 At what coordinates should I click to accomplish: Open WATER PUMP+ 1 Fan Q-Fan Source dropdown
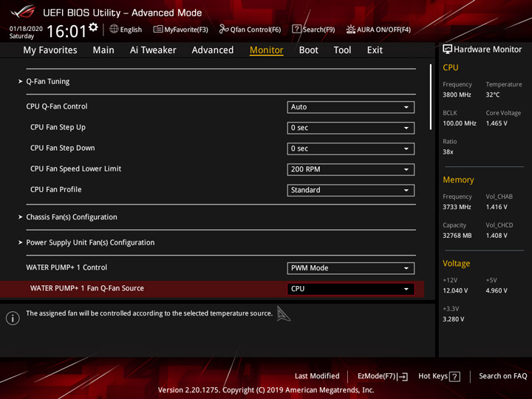click(x=350, y=289)
